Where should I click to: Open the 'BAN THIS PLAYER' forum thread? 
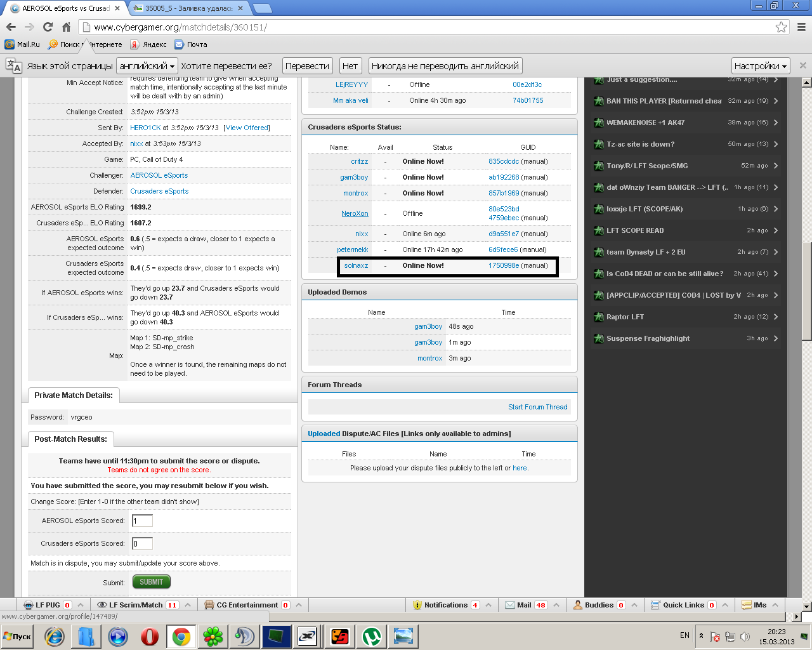(x=664, y=101)
